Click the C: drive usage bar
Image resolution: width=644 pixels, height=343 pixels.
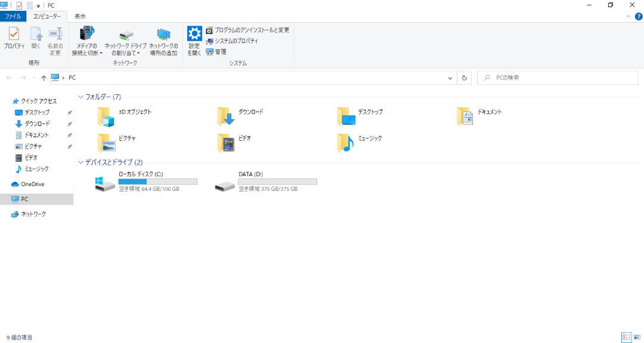[157, 181]
